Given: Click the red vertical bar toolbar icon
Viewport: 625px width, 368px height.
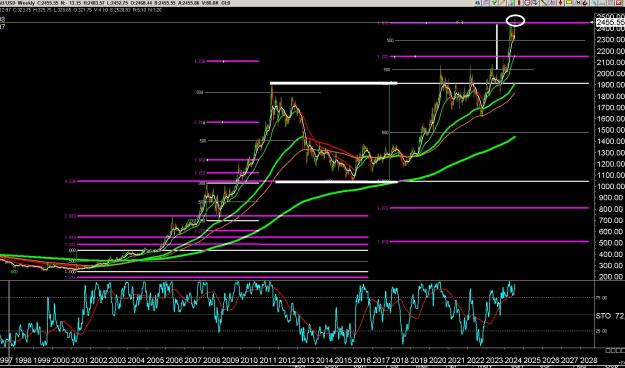Looking at the screenshot, I should 519,3.
